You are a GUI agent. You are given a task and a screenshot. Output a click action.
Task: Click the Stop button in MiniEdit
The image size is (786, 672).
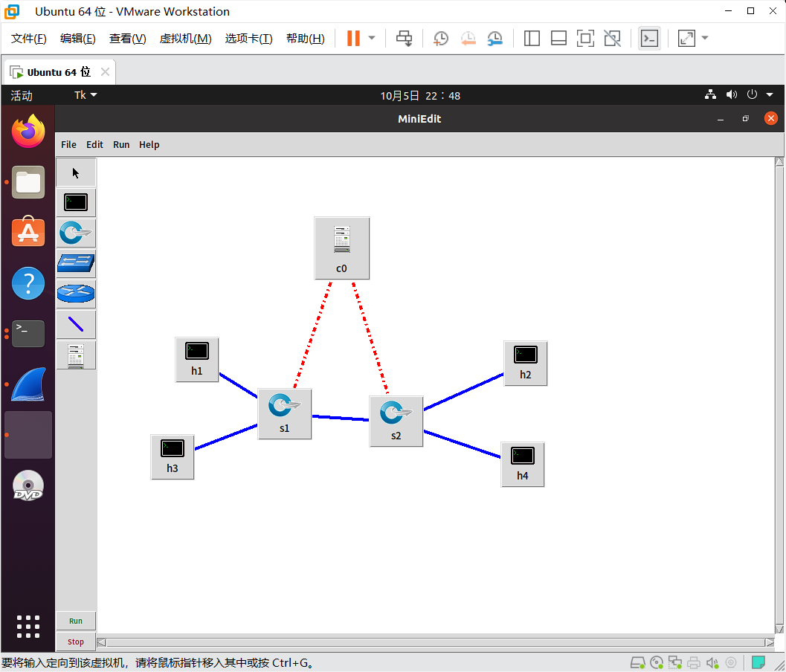(76, 642)
